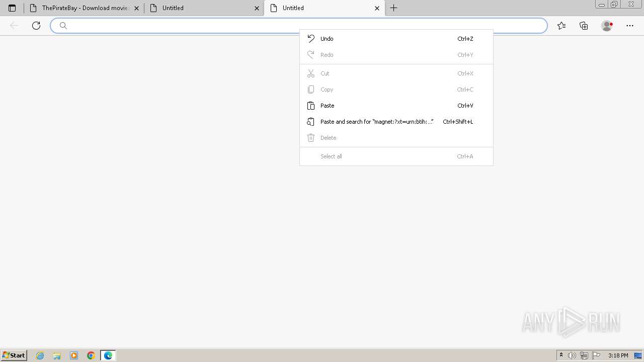Open File Explorer from taskbar
The width and height of the screenshot is (644, 362).
(57, 355)
